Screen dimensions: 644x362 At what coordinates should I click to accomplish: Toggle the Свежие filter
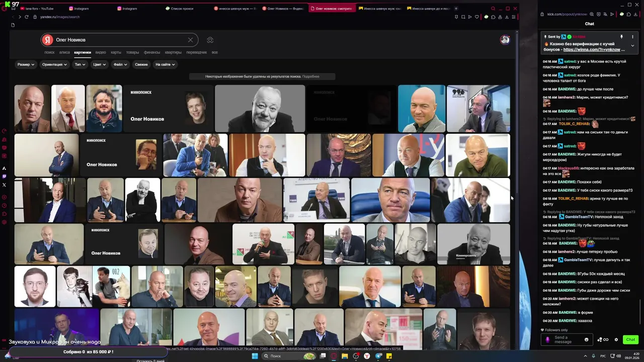click(141, 64)
